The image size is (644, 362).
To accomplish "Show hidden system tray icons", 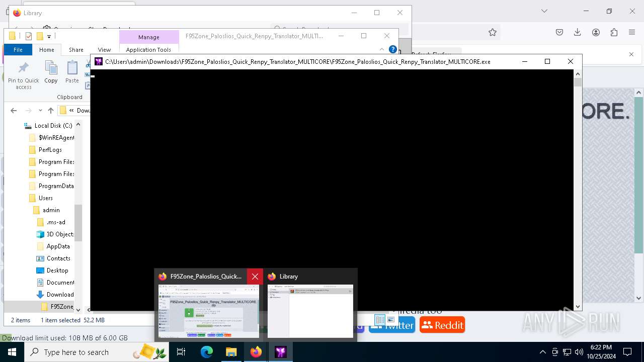I will (x=542, y=352).
